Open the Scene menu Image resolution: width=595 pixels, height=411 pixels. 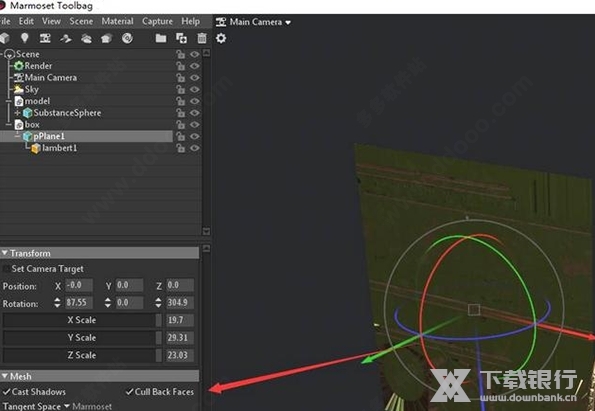click(81, 21)
